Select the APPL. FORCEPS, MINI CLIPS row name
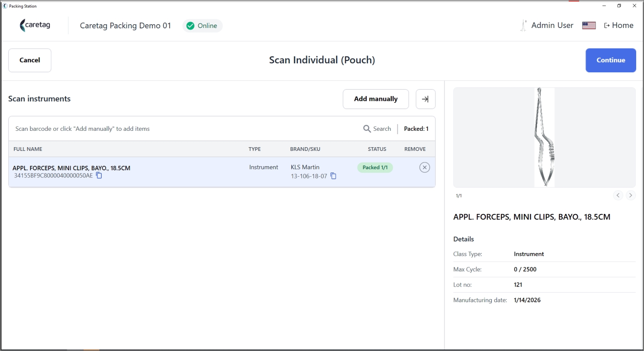The image size is (644, 351). click(x=72, y=168)
